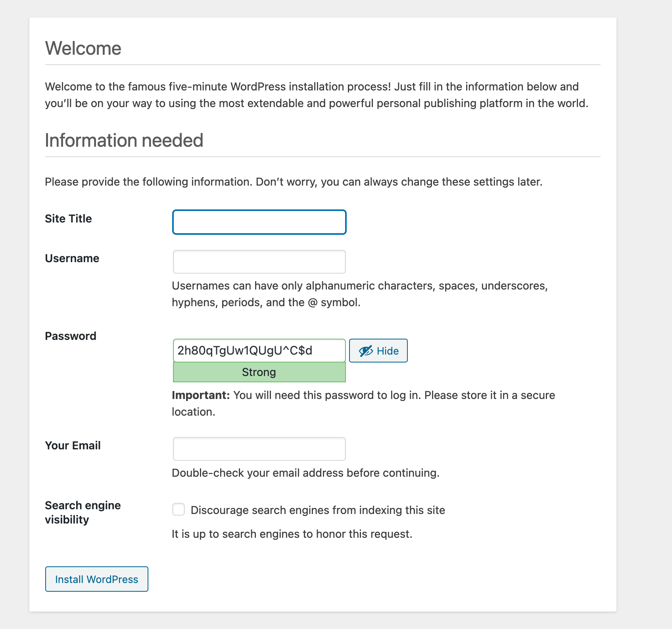Click the Important password warning text

point(363,403)
